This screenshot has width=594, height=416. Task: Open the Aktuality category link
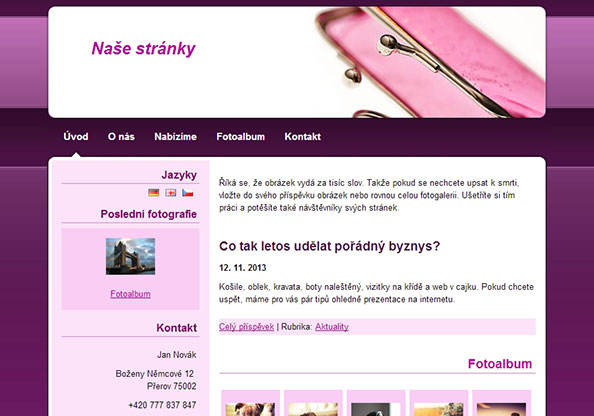(332, 327)
